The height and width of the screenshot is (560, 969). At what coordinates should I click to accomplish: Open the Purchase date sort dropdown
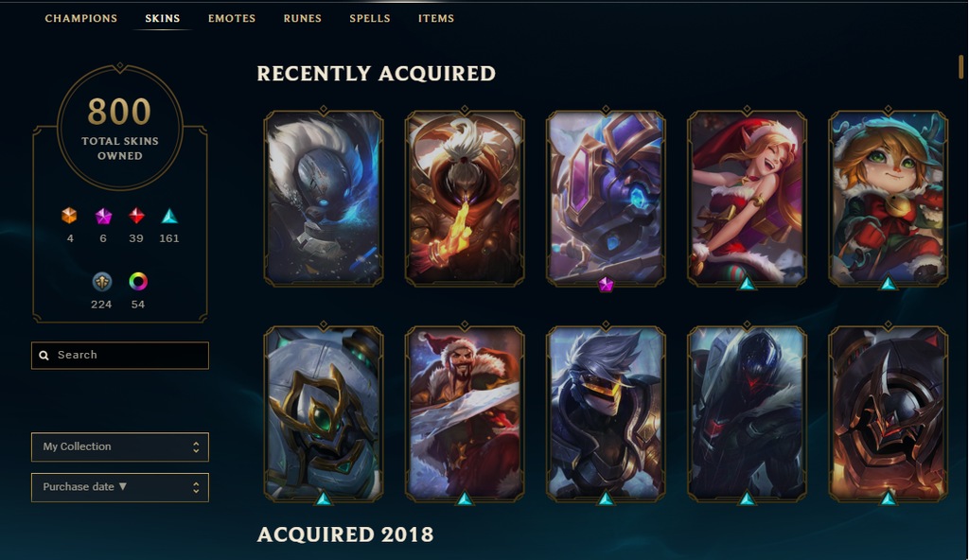tap(120, 487)
